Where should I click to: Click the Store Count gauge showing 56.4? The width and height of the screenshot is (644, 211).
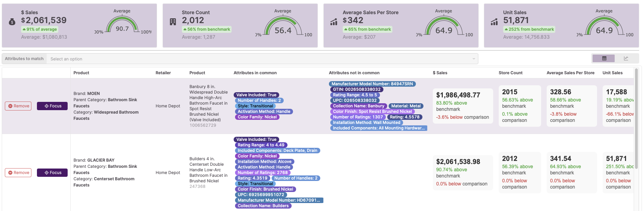[x=283, y=27]
